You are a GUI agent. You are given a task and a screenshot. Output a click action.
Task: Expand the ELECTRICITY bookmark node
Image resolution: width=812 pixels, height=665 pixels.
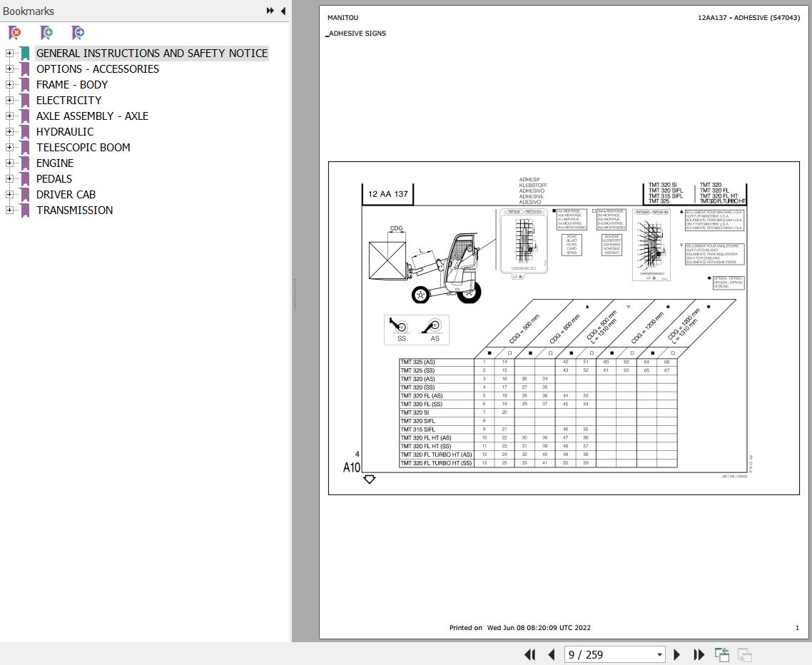point(9,100)
